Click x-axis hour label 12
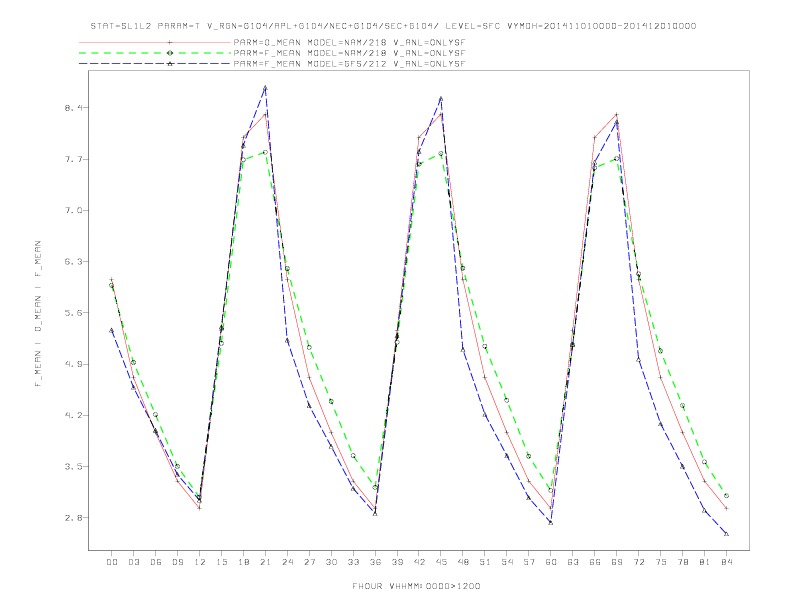Screen dimensions: 792x612 click(200, 562)
